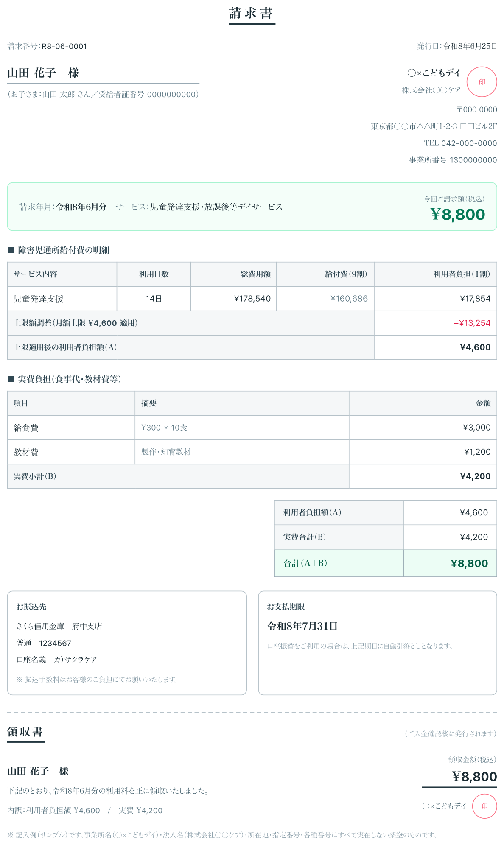504x845 pixels.
Task: Click the 14日 usage days cell
Action: [x=154, y=299]
